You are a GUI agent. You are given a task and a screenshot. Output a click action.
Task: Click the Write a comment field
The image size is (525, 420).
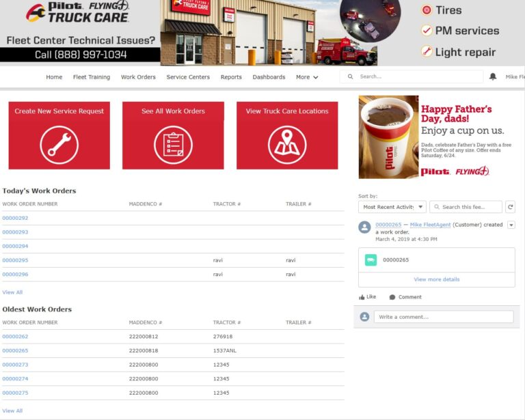(x=443, y=317)
